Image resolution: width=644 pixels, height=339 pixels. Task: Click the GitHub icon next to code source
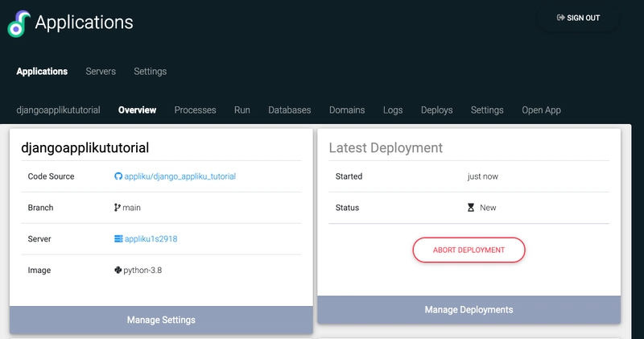click(118, 176)
